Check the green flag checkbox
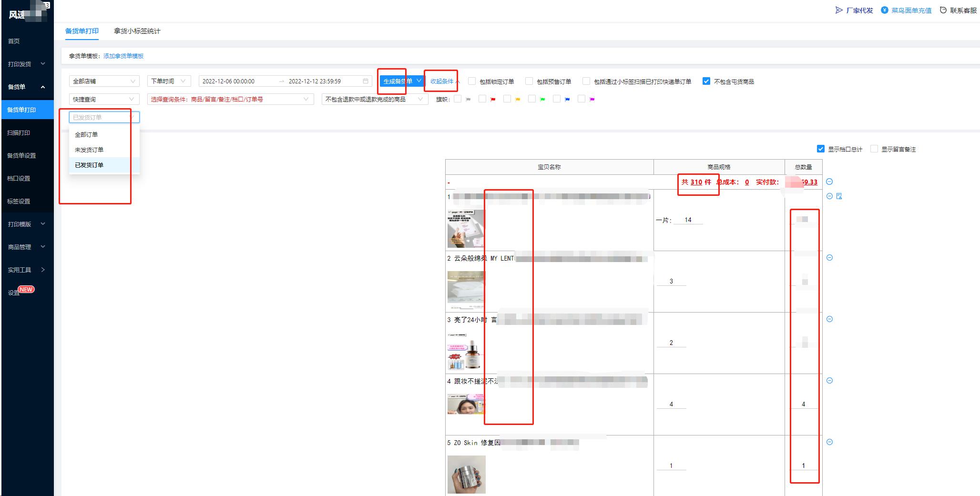This screenshot has width=980, height=496. [532, 99]
